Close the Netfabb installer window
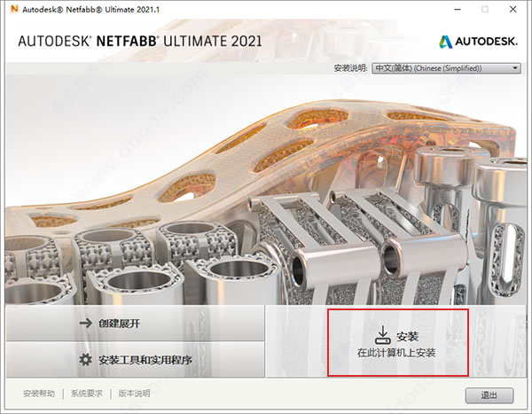532x414 pixels. point(513,10)
